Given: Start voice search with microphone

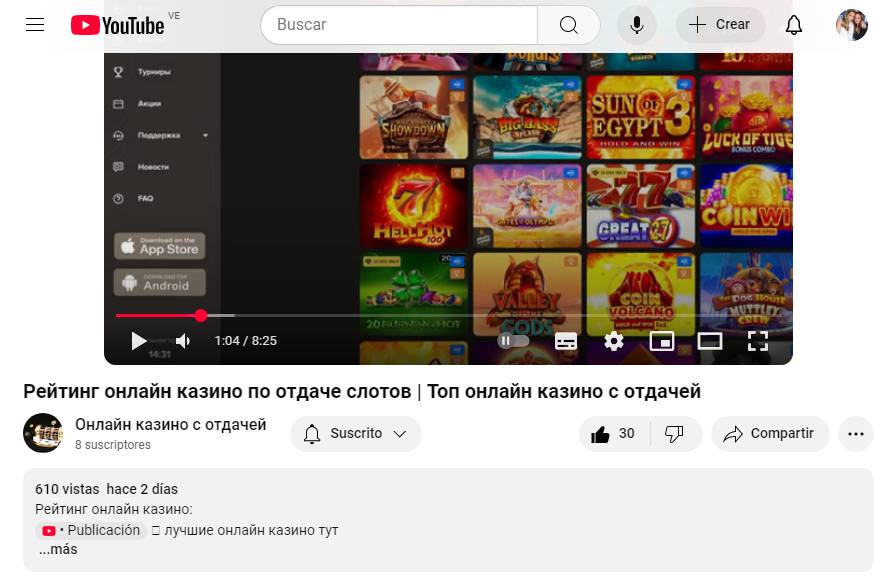Looking at the screenshot, I should (x=637, y=24).
